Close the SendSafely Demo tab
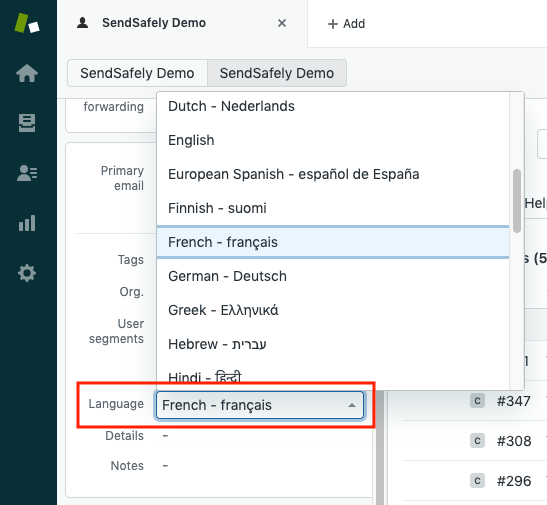547x505 pixels. click(282, 23)
